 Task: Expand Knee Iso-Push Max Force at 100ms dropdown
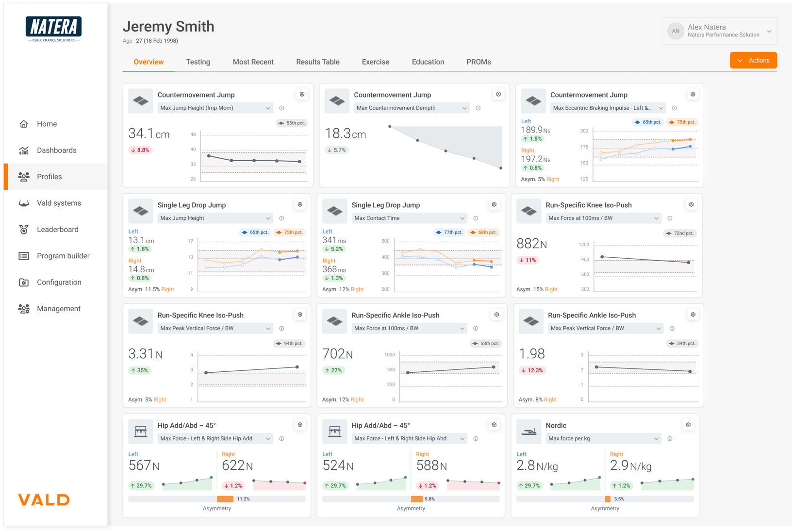tap(604, 218)
